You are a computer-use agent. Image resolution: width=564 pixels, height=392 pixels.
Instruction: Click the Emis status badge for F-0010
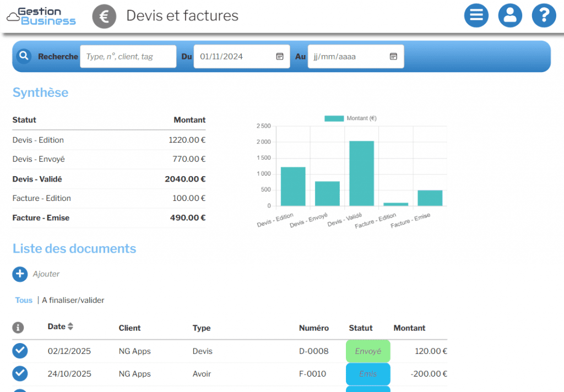coord(368,374)
